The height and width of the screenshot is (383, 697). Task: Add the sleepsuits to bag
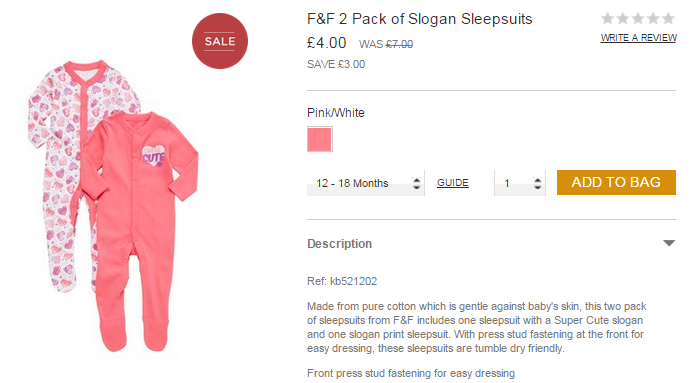(616, 182)
